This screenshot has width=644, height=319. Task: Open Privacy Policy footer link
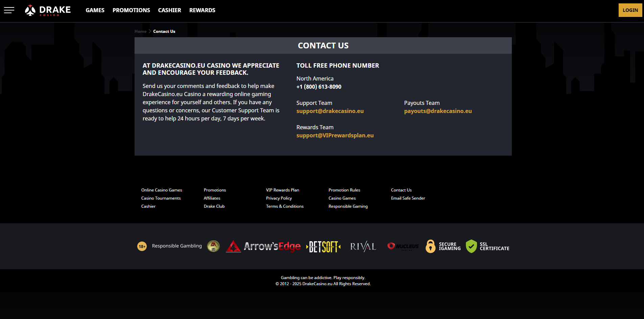(x=279, y=198)
